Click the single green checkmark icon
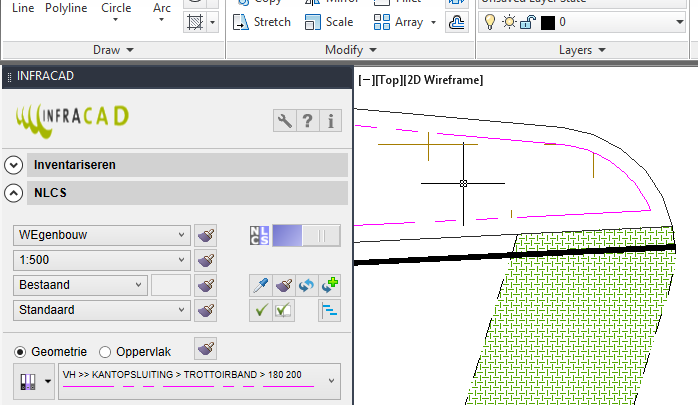This screenshot has height=405, width=698. click(259, 311)
